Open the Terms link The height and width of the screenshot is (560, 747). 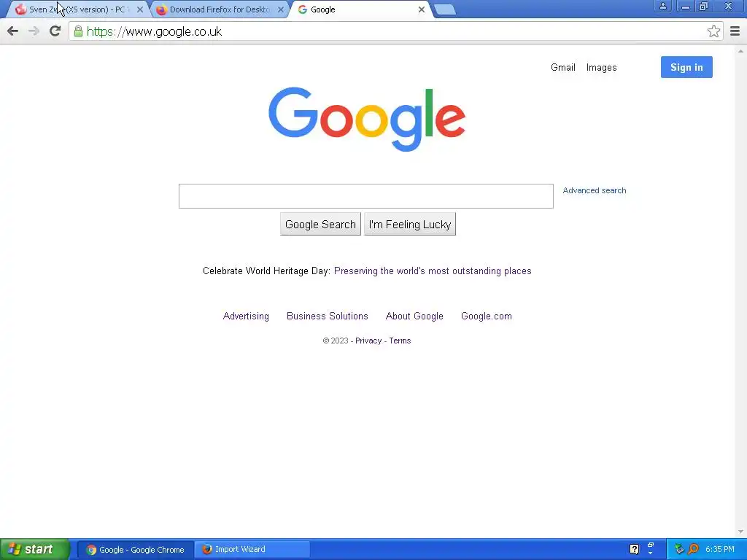click(x=400, y=341)
